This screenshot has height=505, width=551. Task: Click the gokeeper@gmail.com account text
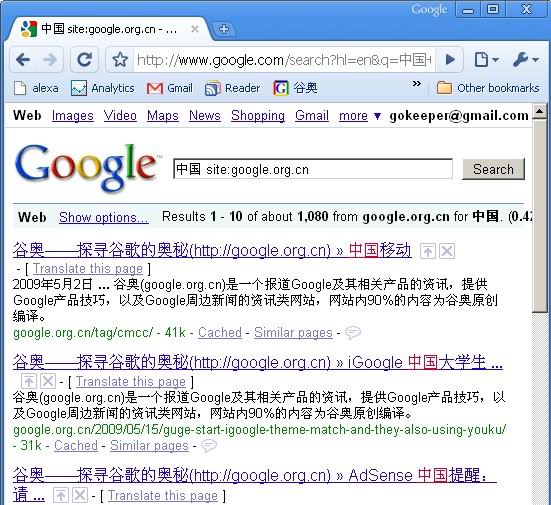coord(459,116)
